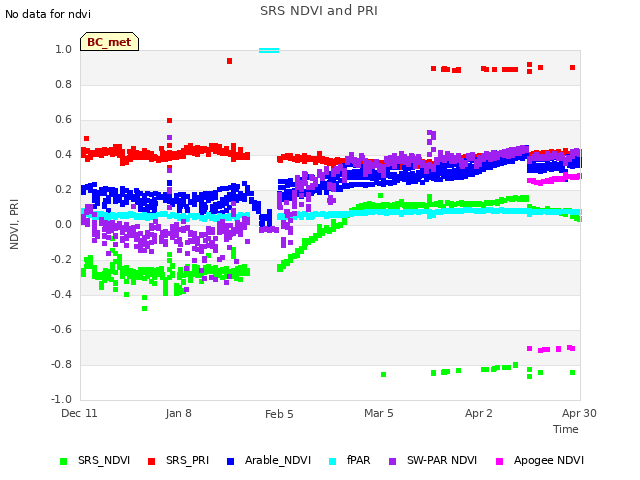Toggle the Arable_NDVI legend entry
640x480 pixels.
pyautogui.click(x=269, y=460)
